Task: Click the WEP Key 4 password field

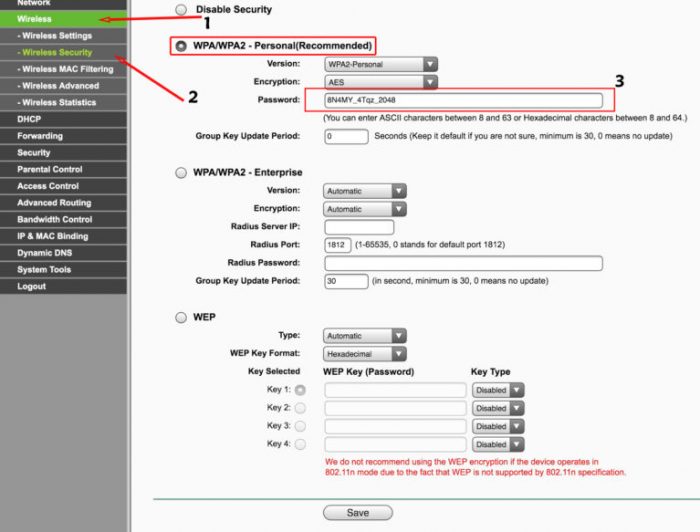Action: click(396, 445)
